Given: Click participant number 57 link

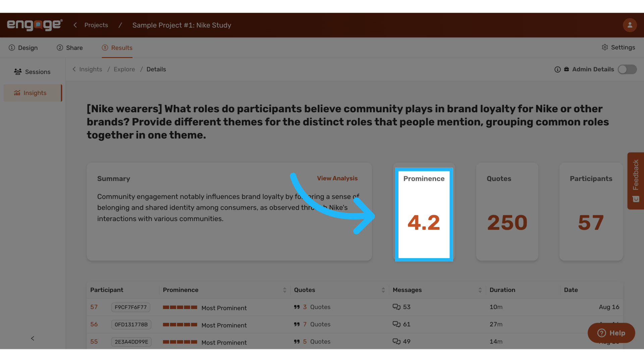Looking at the screenshot, I should [x=94, y=307].
